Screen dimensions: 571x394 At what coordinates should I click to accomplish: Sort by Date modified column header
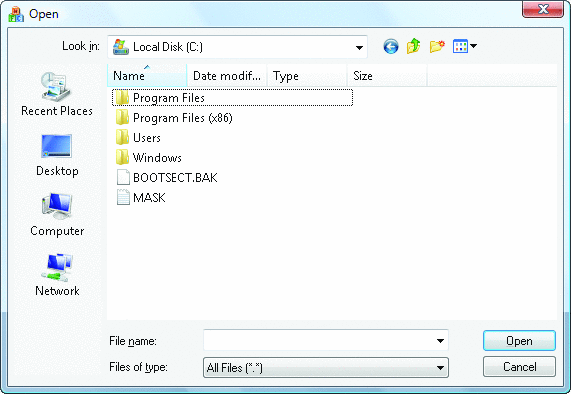(x=227, y=76)
